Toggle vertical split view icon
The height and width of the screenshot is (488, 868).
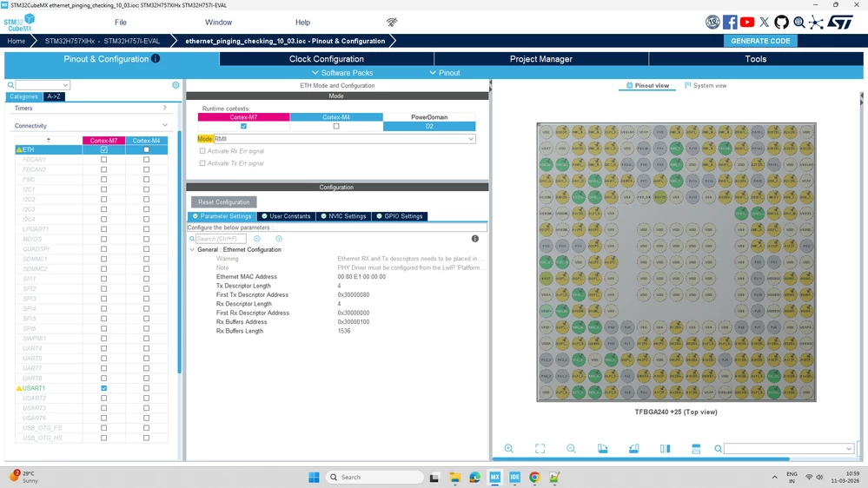665,449
